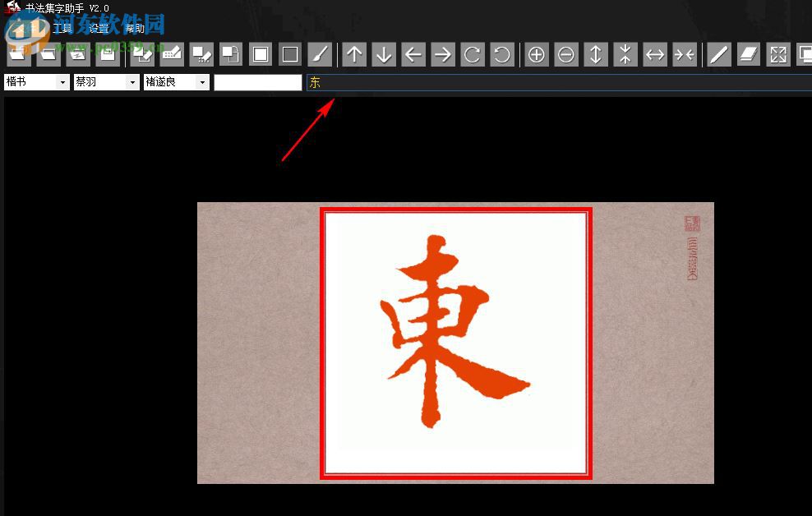This screenshot has width=812, height=516.
Task: Click the left arrow move icon
Action: (x=413, y=54)
